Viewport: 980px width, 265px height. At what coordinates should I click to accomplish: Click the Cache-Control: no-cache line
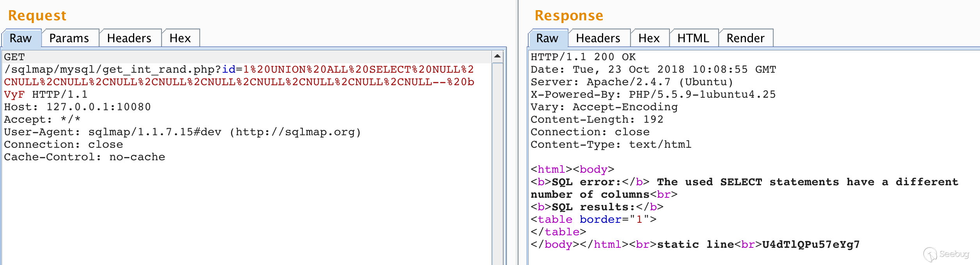[85, 157]
